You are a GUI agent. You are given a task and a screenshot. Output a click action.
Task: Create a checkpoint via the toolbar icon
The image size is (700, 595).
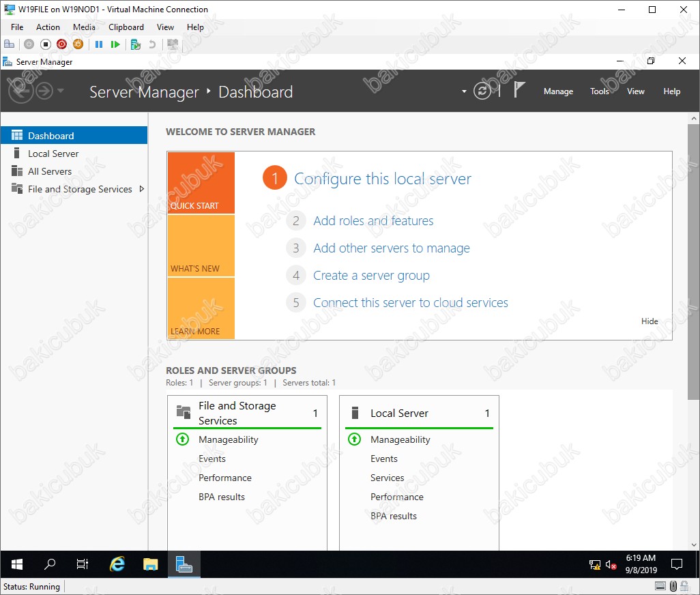click(136, 44)
